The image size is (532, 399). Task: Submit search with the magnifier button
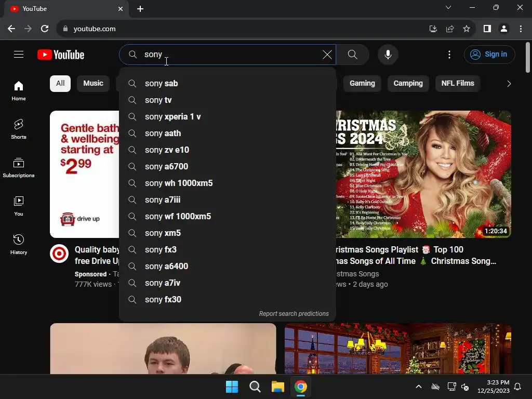353,54
